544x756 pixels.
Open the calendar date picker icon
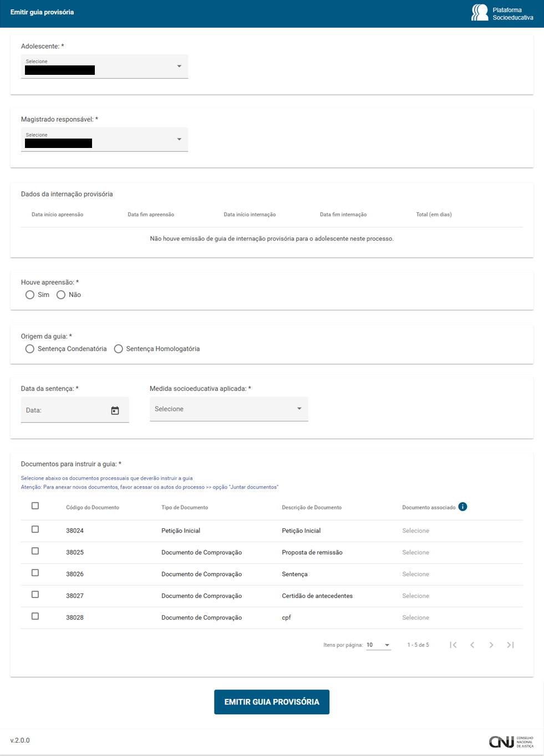coord(115,411)
